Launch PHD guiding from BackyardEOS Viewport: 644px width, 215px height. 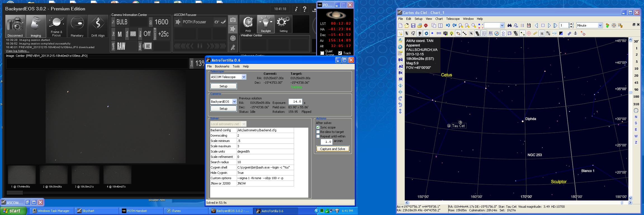[x=248, y=24]
